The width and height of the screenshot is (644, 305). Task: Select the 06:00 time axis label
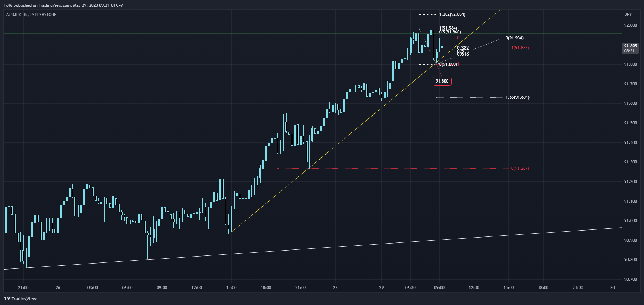click(127, 288)
